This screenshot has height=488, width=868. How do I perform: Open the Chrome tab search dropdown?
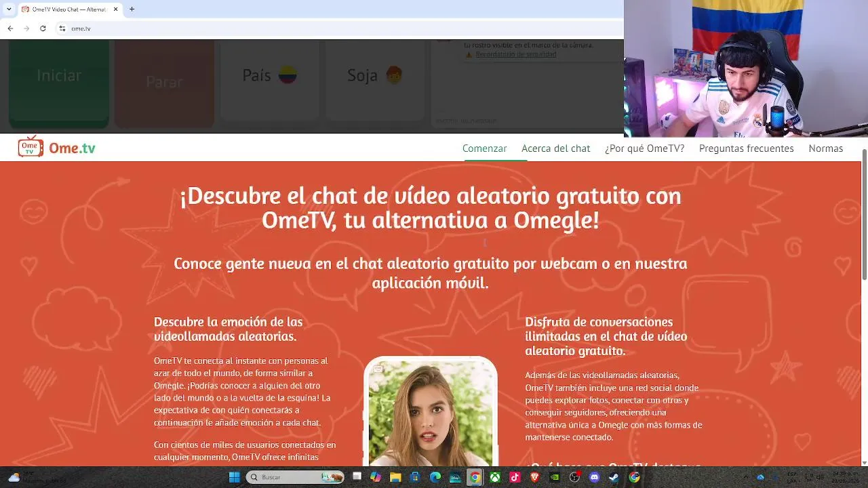coord(9,9)
